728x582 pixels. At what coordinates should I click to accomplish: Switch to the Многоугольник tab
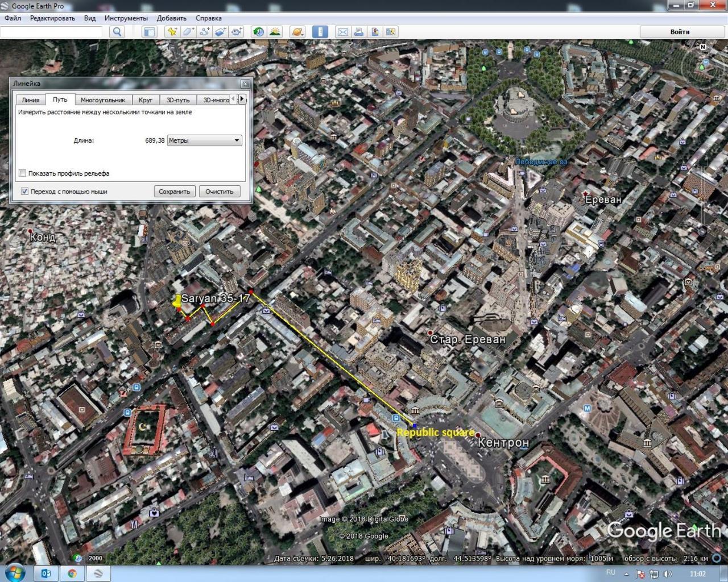[103, 100]
